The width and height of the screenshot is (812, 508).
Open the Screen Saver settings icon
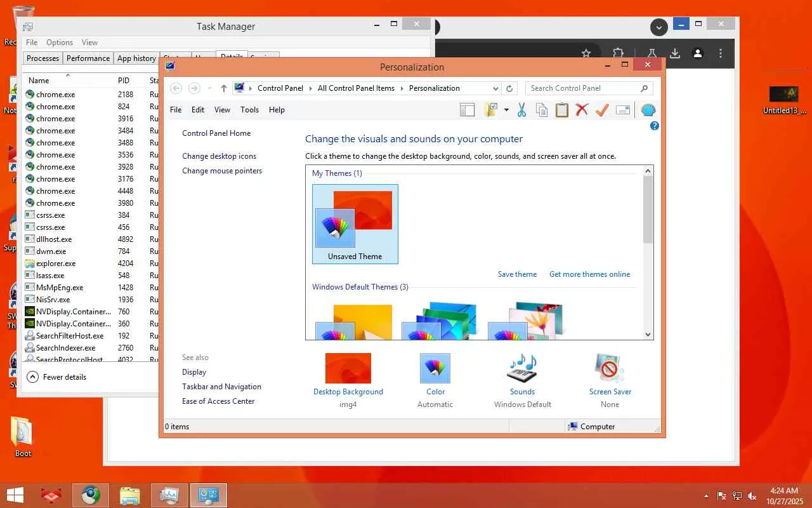point(610,368)
